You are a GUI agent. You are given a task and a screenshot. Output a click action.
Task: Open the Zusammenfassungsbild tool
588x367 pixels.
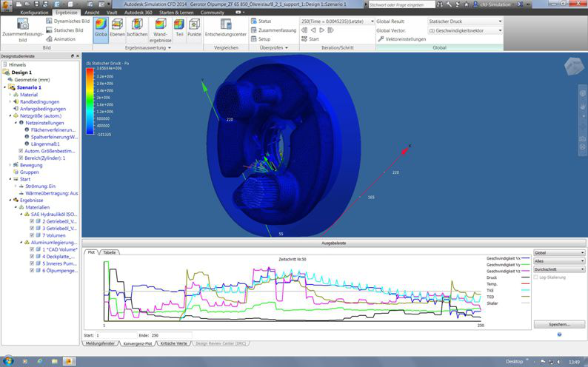(x=23, y=30)
